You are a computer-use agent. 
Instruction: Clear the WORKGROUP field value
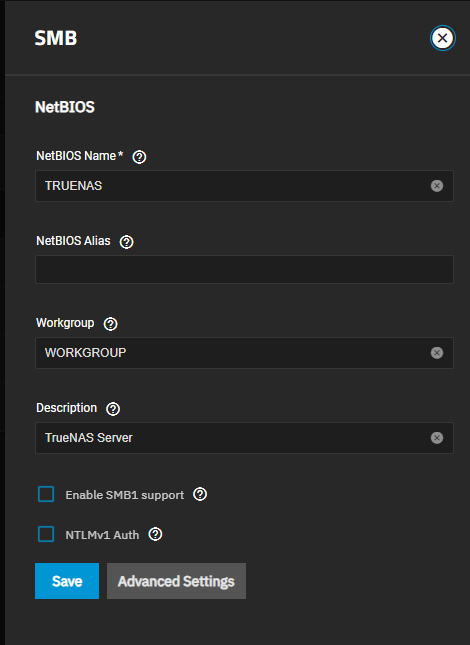click(x=437, y=353)
